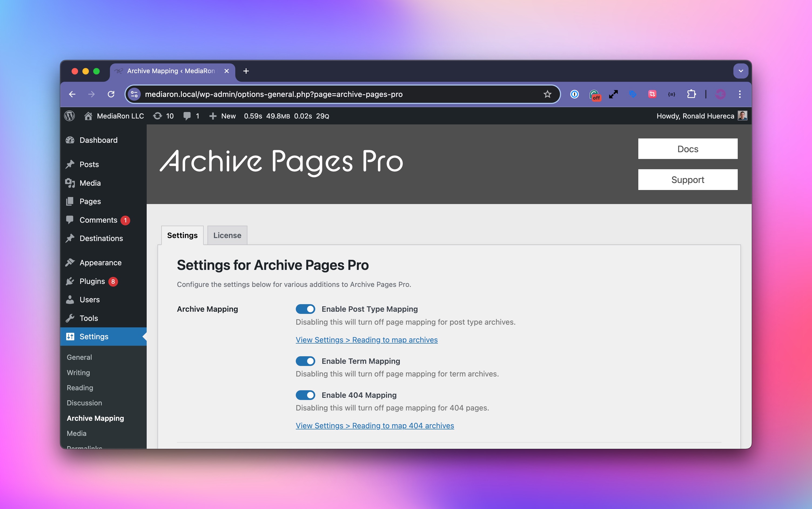Click the Docs button
This screenshot has width=812, height=509.
tap(687, 149)
